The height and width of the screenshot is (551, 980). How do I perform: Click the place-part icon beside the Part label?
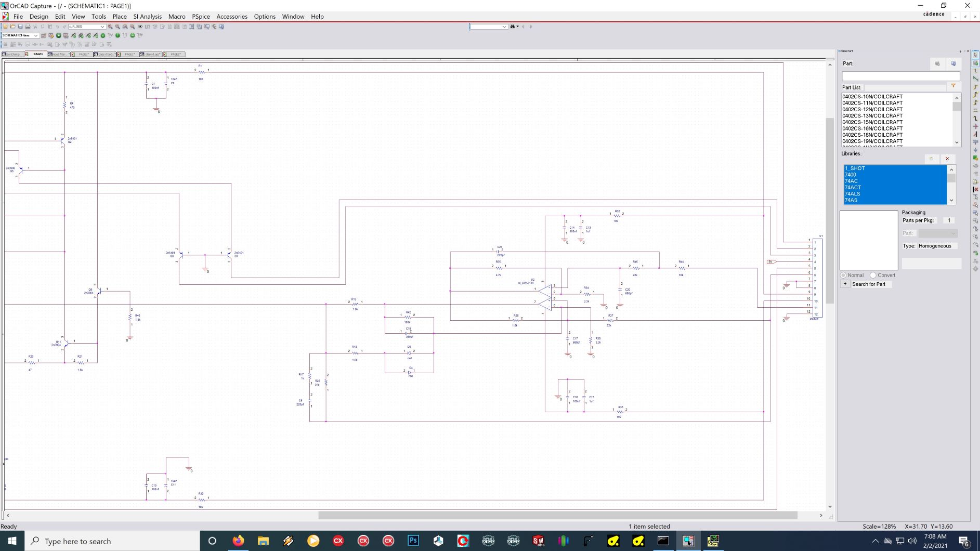[937, 63]
